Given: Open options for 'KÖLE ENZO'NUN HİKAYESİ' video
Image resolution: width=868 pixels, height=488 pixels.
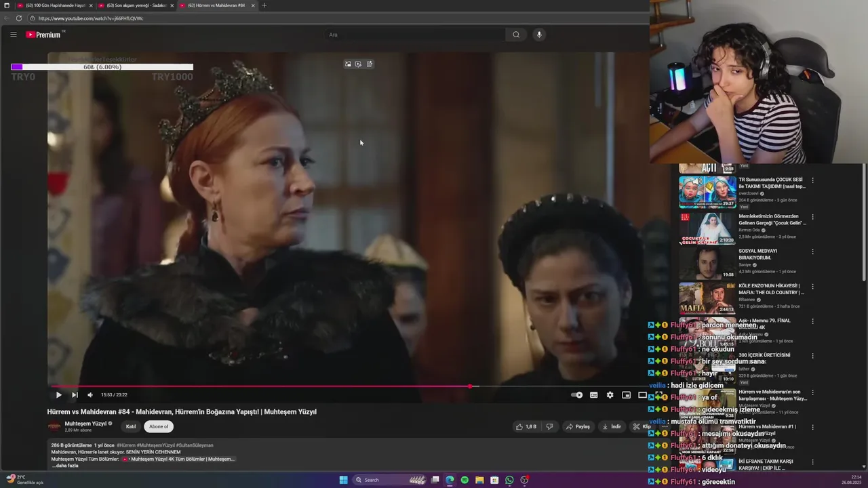Looking at the screenshot, I should pos(812,286).
